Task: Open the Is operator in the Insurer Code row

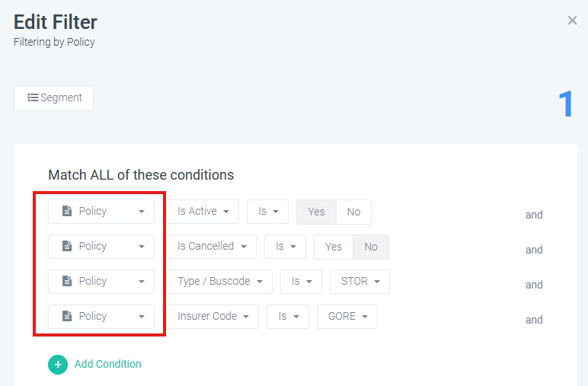Action: 288,317
